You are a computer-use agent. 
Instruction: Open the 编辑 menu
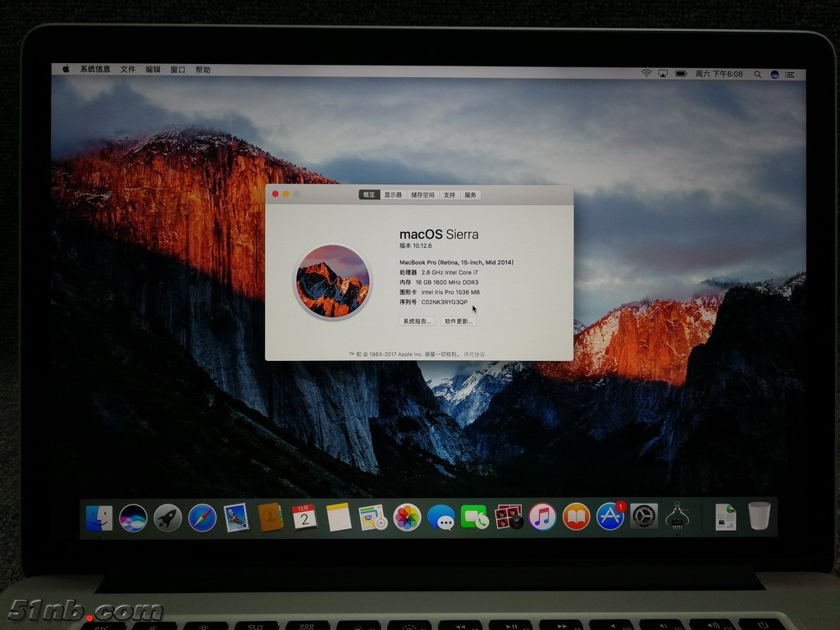click(153, 70)
